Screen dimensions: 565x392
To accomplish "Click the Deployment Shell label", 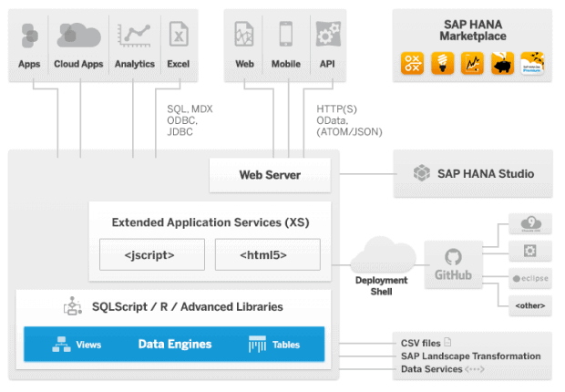I will point(381,286).
